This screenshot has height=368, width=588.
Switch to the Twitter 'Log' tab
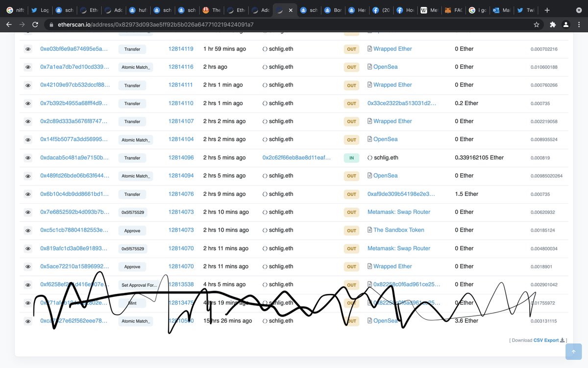(x=39, y=10)
